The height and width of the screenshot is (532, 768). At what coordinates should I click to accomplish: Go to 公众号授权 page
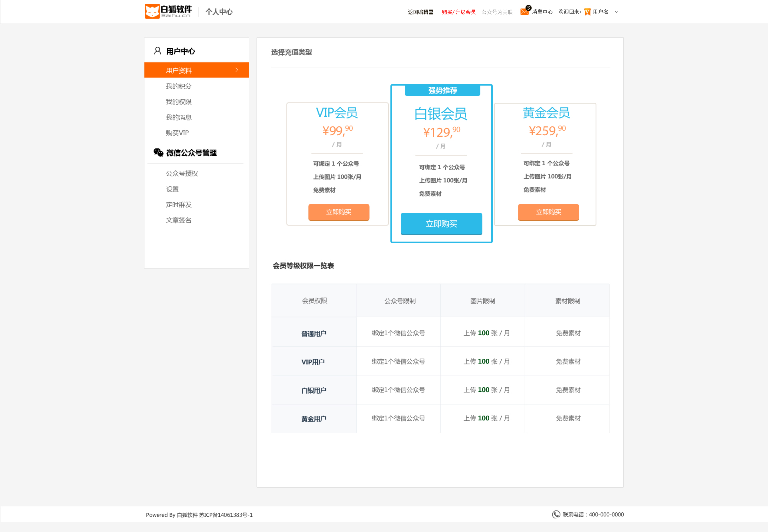(182, 173)
